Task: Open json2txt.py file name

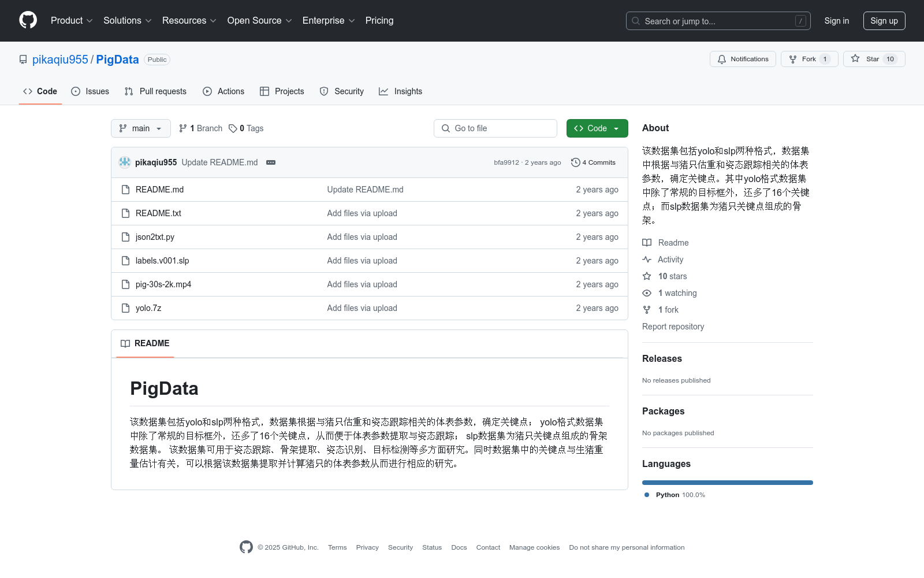Action: [155, 237]
